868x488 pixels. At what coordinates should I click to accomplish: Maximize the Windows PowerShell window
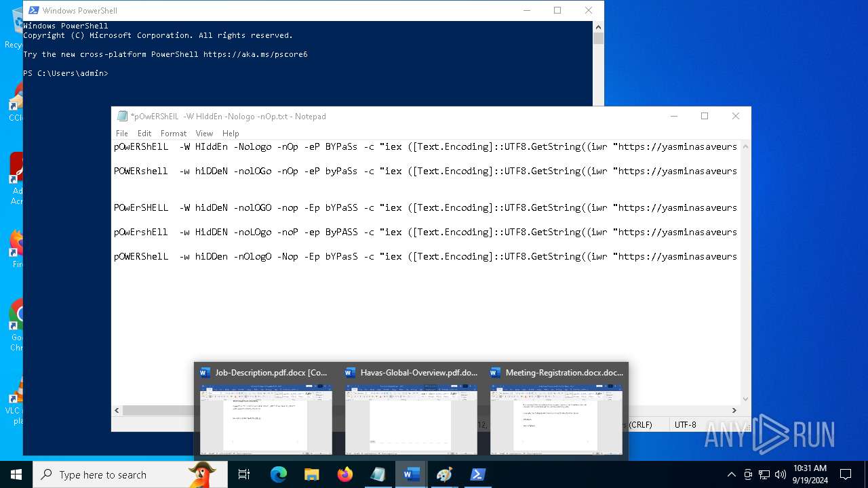tap(557, 10)
